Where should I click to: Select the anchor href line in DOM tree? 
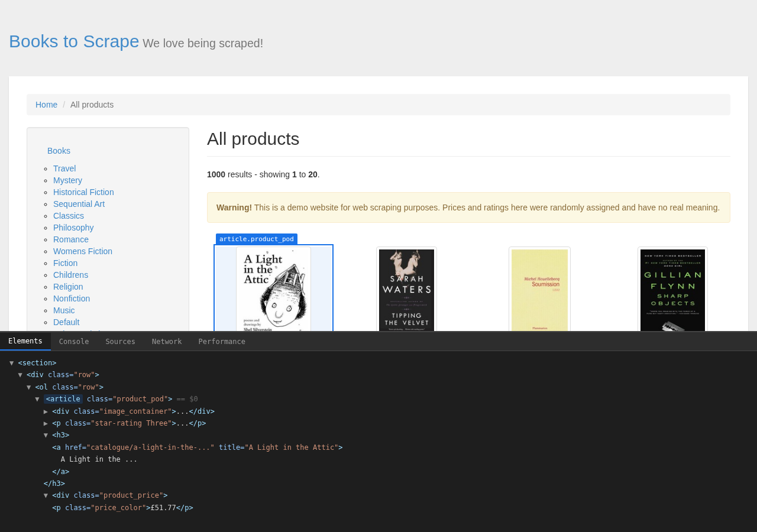198,447
